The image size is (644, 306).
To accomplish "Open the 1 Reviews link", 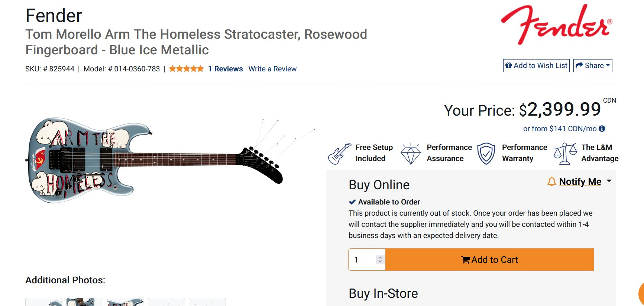I will 225,69.
